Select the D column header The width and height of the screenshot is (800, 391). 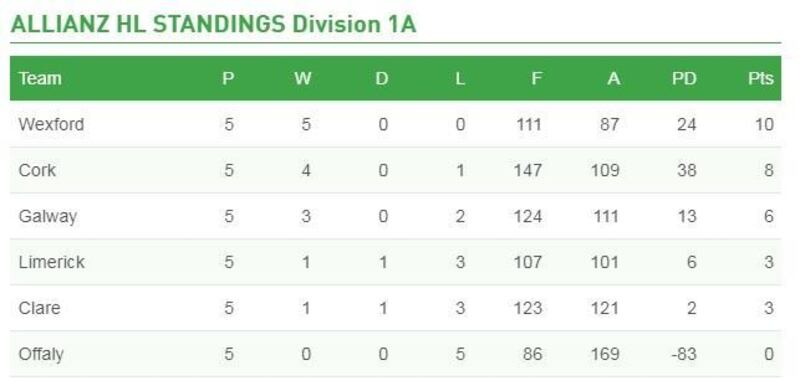point(382,79)
